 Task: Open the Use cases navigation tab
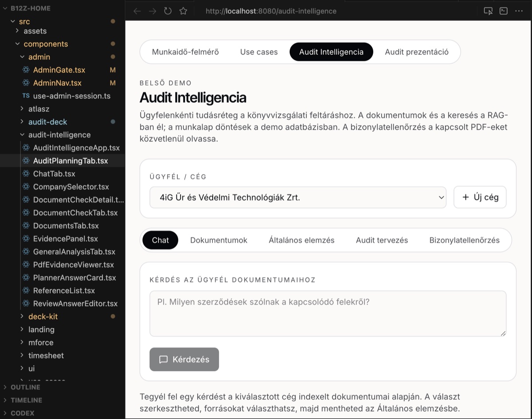coord(259,52)
